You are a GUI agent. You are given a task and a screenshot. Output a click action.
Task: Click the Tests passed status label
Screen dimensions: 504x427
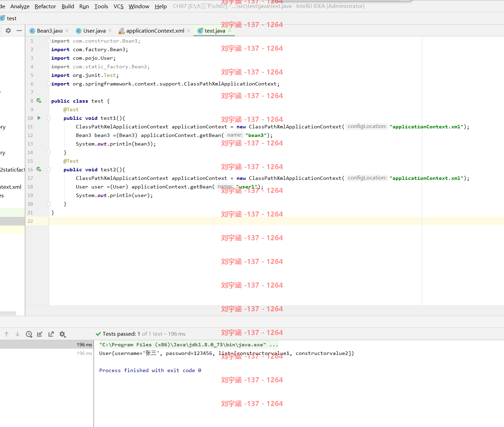pos(140,334)
